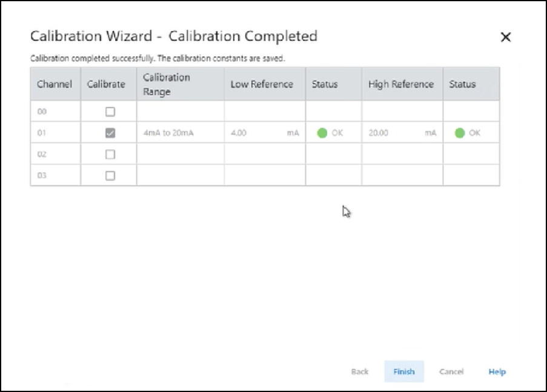Click the 20.00 mA High Reference field
Viewport: 547px width, 392px height.
coord(402,133)
